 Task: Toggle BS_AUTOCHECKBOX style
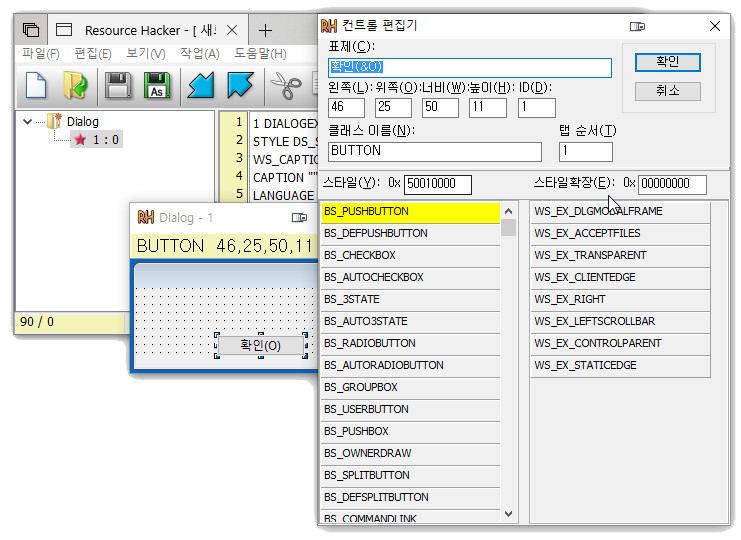pos(410,277)
